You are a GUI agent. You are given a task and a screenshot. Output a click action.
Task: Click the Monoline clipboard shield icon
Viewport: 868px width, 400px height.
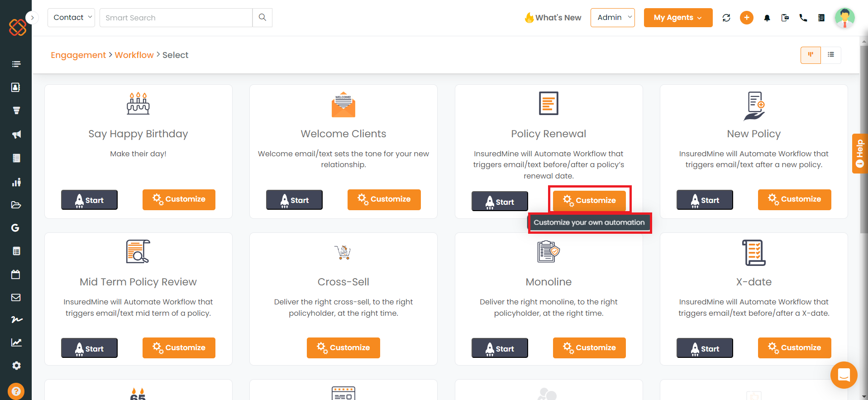[548, 251]
